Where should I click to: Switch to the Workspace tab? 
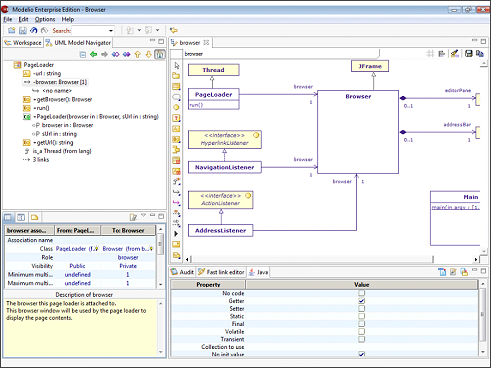pyautogui.click(x=23, y=43)
